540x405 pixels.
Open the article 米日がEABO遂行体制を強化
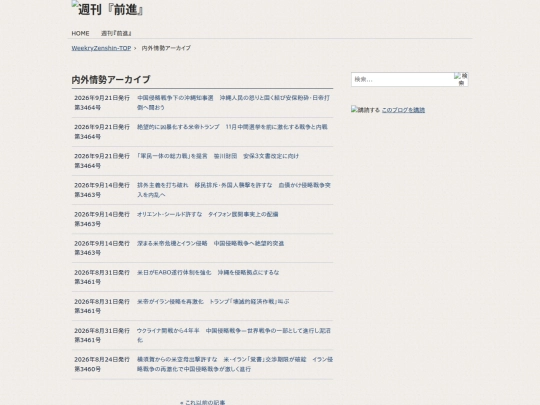click(x=208, y=272)
